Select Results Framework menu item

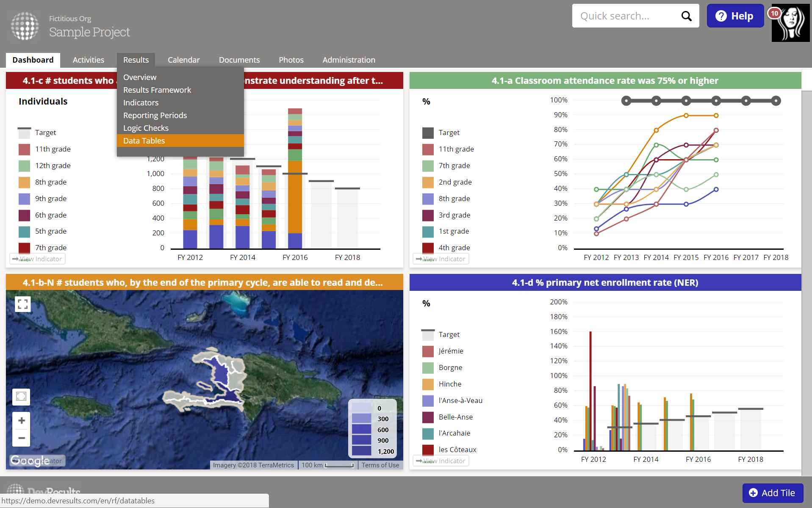point(180,90)
